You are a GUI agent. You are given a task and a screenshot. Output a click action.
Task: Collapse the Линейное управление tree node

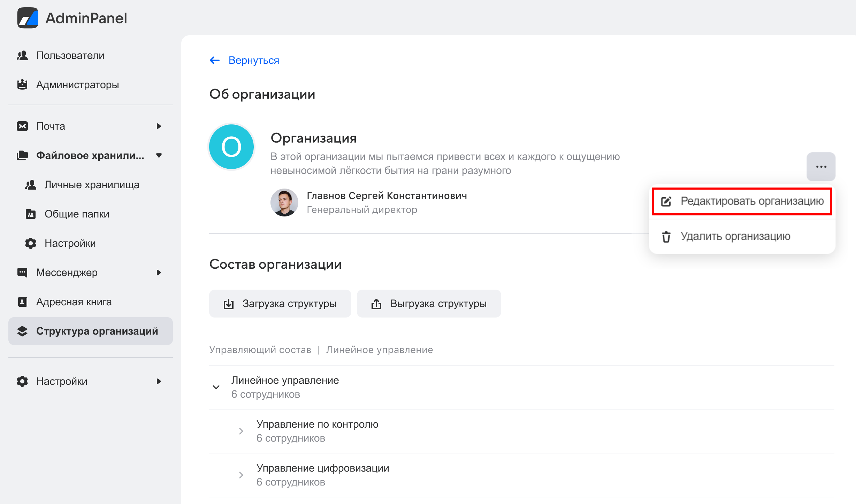[x=216, y=387]
